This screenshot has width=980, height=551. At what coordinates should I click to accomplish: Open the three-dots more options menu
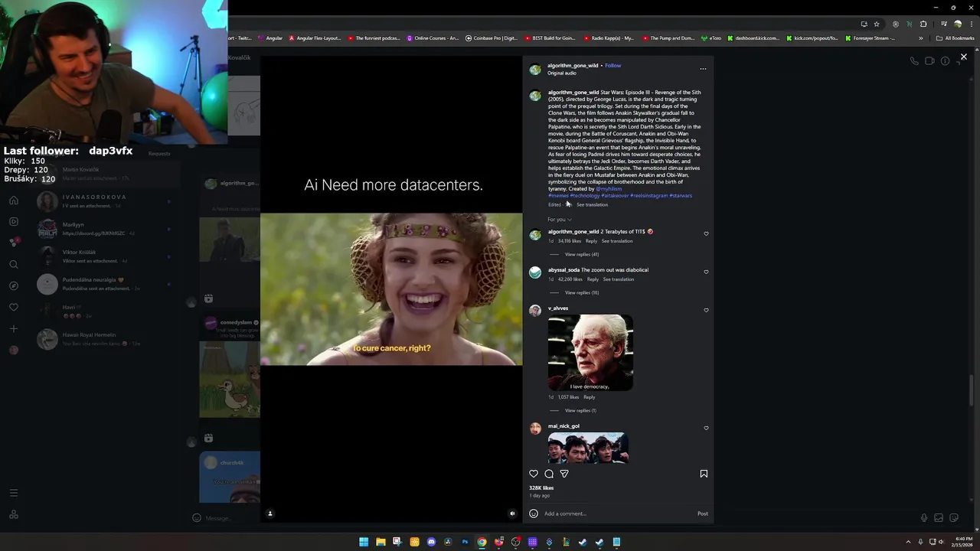[x=703, y=69]
